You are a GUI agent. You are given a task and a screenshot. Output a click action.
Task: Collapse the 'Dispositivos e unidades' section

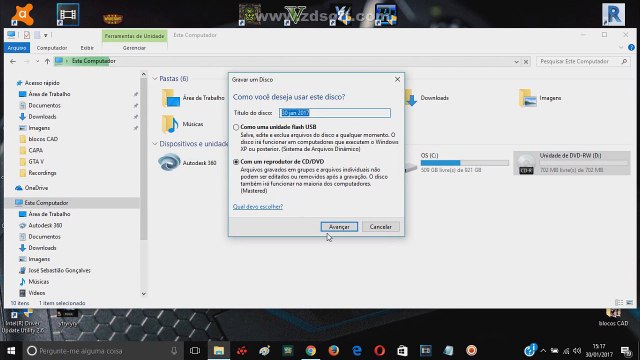click(x=155, y=144)
